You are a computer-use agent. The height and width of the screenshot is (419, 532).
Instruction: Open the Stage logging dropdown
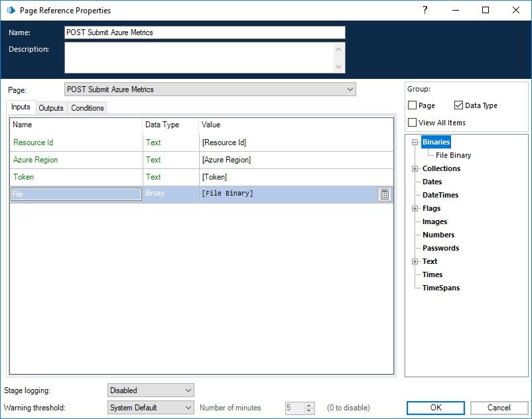188,390
